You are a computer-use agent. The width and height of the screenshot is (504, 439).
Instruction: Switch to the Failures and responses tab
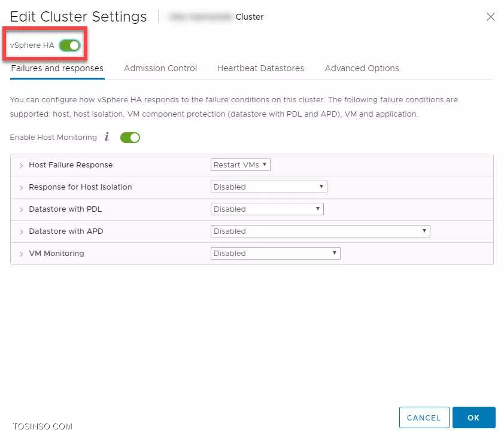coord(57,68)
